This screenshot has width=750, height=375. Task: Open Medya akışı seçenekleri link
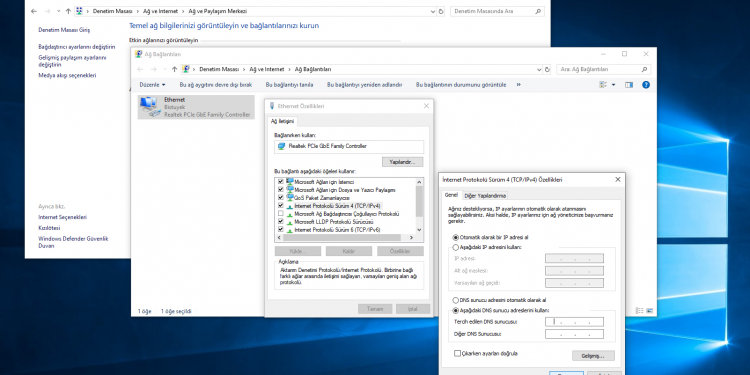point(67,76)
